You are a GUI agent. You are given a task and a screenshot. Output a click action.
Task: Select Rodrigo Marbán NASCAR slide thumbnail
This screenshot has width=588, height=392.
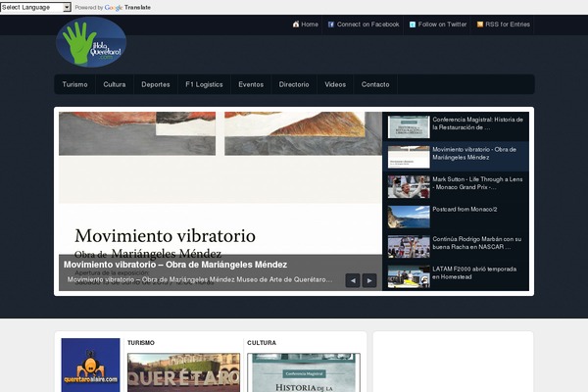click(409, 246)
